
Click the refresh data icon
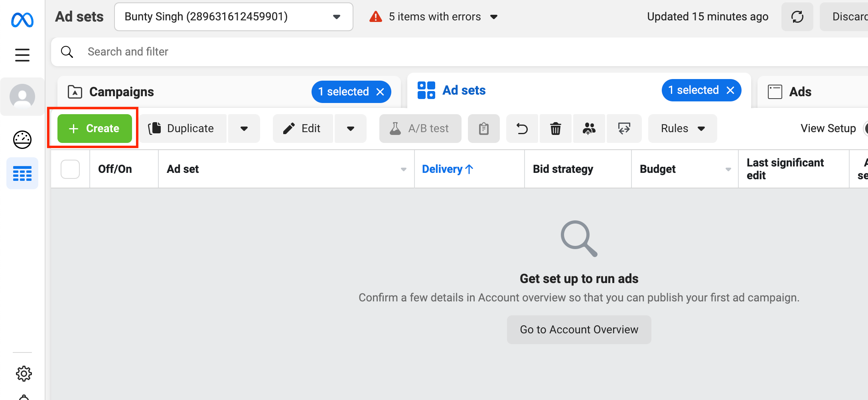coord(797,17)
